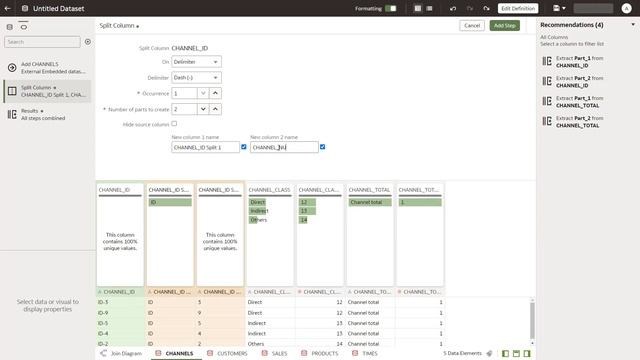Toggle the right panel layout icon

[527, 353]
